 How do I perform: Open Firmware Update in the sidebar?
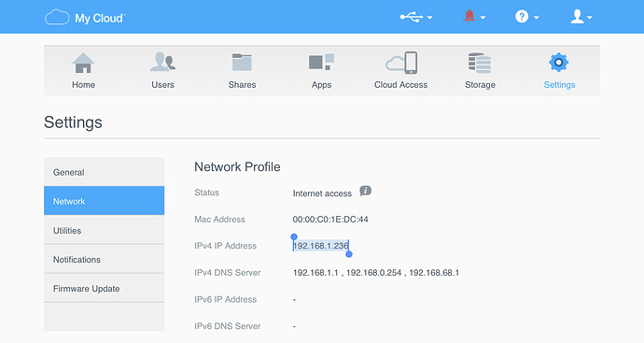click(x=104, y=289)
